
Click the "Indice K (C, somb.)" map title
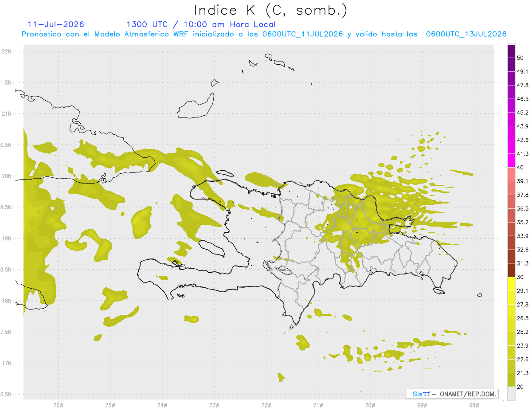(x=271, y=10)
